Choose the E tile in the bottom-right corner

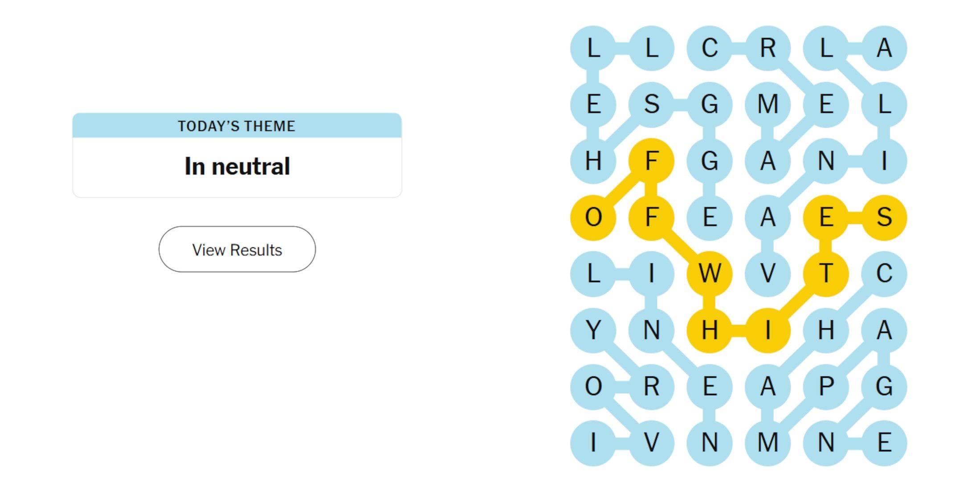(x=884, y=443)
